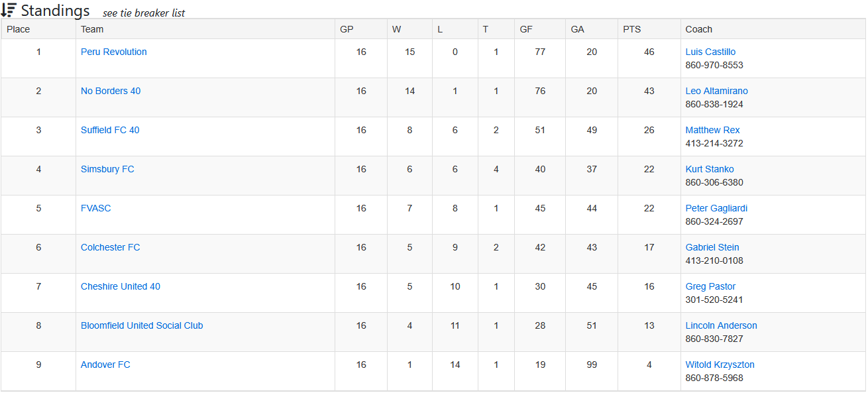Open coach Matthew Rex link
This screenshot has height=393, width=868.
[713, 130]
